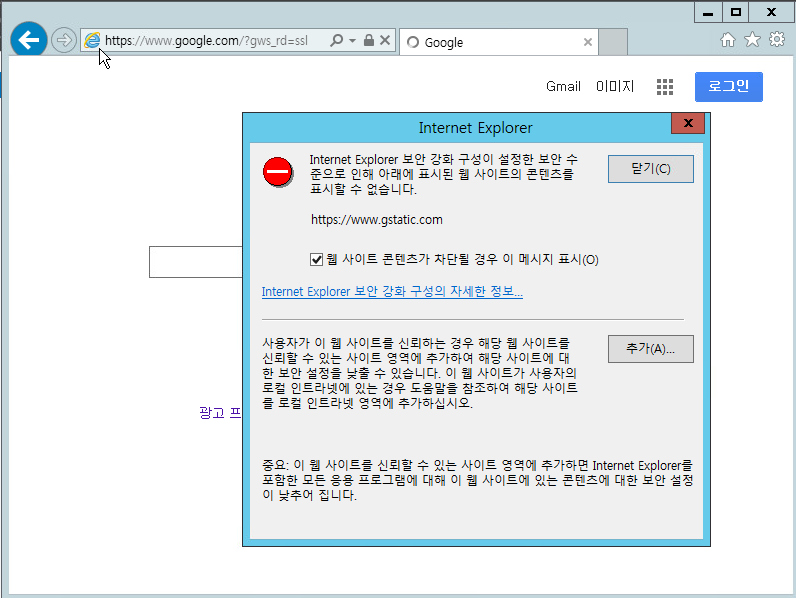Click the Google search input box
The image size is (796, 598).
[195, 262]
